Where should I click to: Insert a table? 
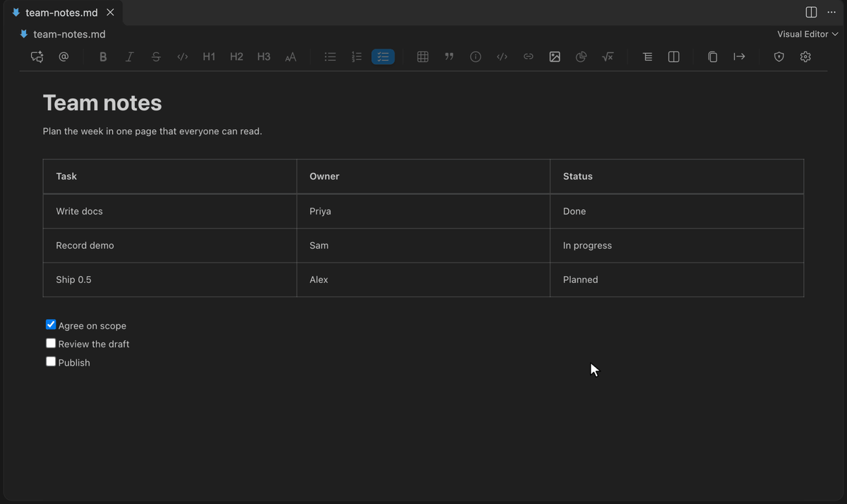click(x=423, y=56)
